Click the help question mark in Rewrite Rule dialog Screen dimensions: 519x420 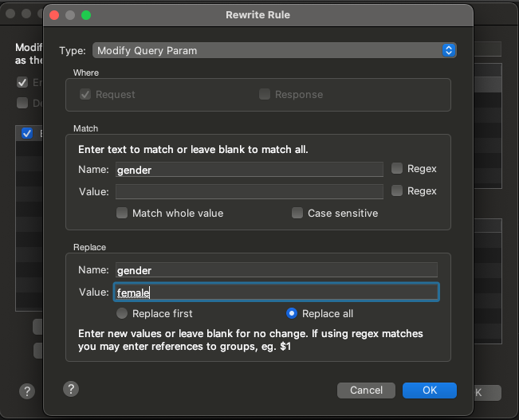pos(71,389)
